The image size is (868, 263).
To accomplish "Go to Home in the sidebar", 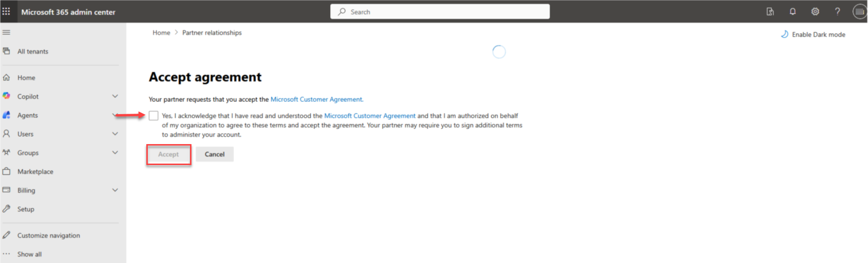I will click(26, 78).
